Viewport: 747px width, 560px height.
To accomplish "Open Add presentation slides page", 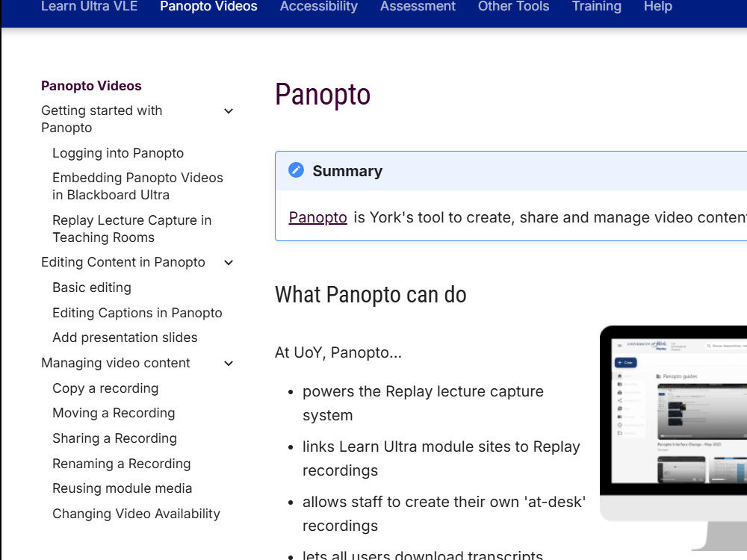I will (125, 337).
